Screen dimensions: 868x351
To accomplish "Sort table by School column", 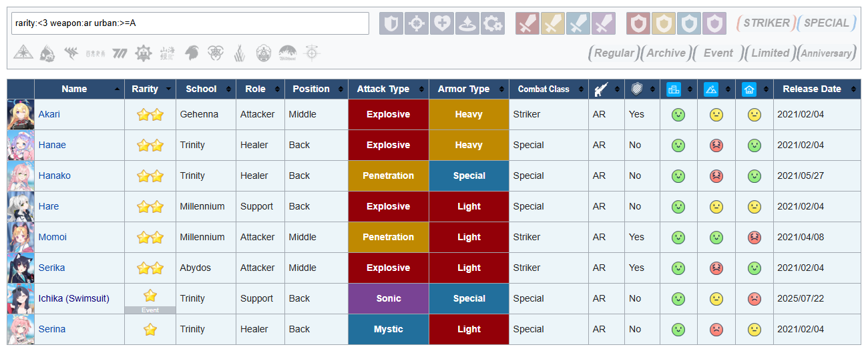I will [x=206, y=89].
